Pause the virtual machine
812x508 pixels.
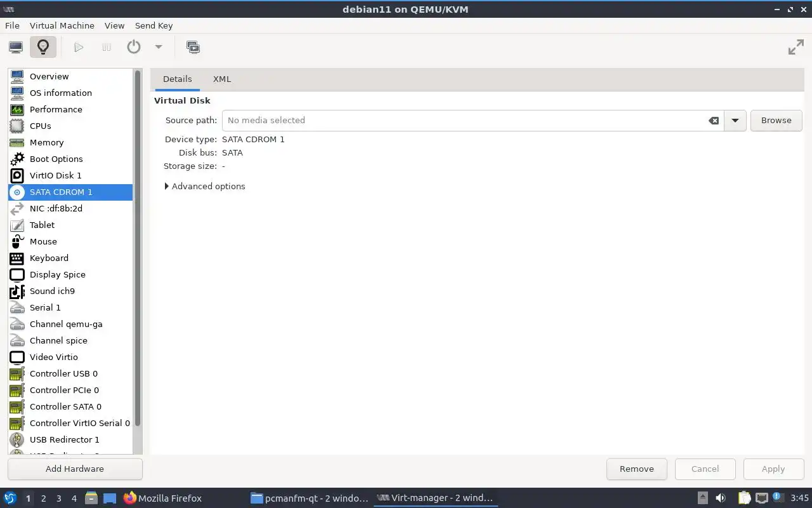(x=107, y=47)
